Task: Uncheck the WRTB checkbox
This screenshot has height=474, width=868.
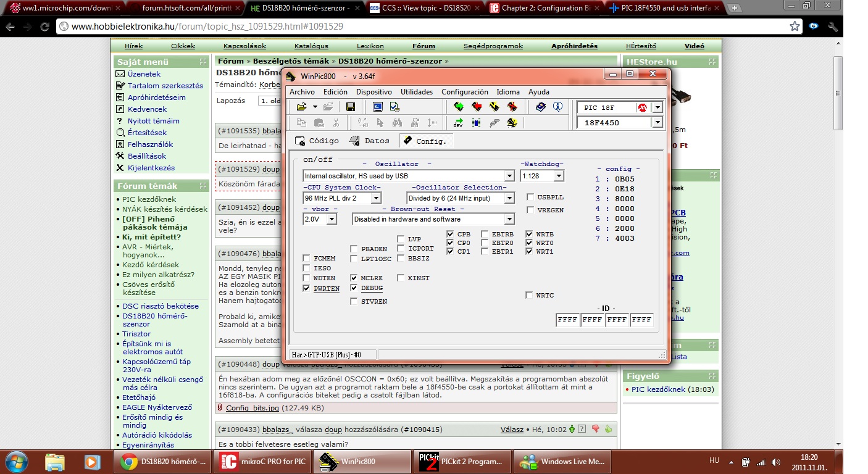Action: (530, 235)
